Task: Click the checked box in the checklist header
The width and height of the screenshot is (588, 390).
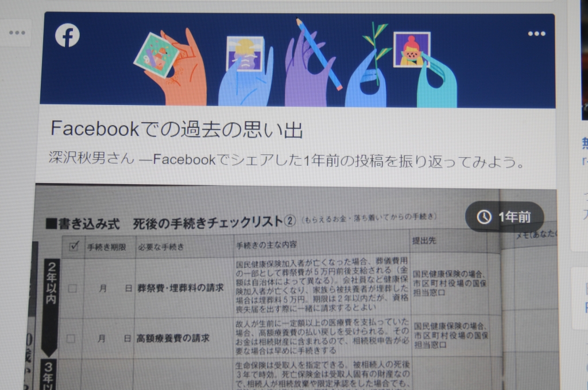Action: pos(74,246)
